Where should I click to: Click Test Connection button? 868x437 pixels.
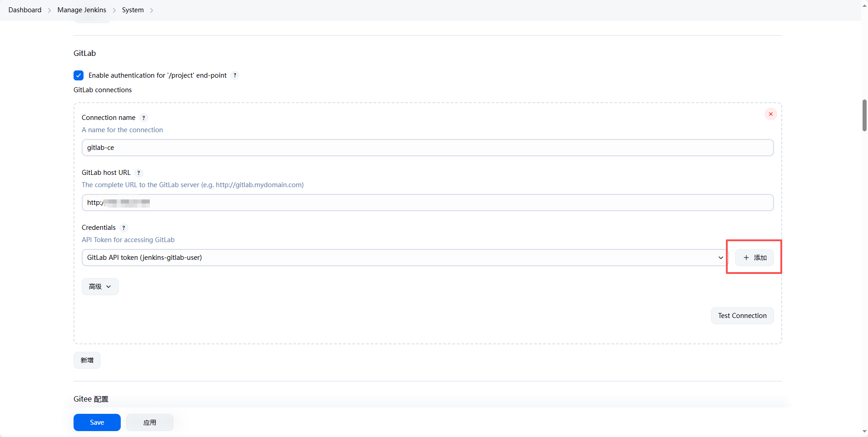(742, 316)
